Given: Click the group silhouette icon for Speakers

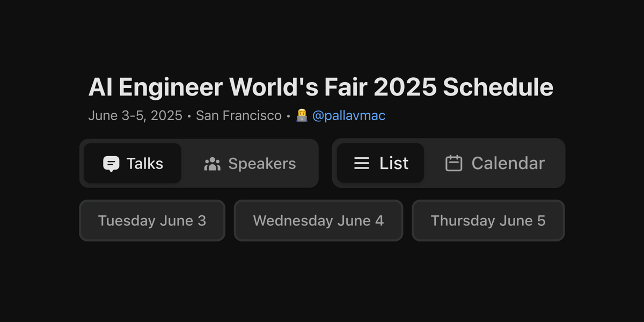Looking at the screenshot, I should (212, 164).
